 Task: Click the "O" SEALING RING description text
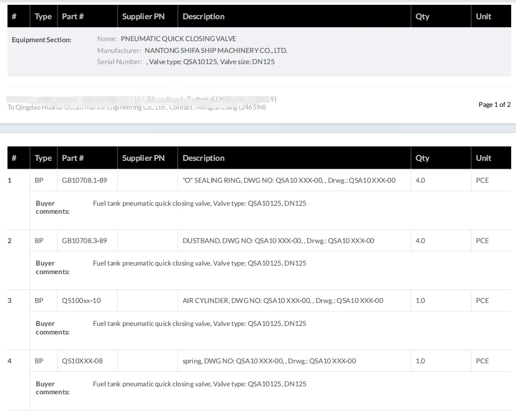tap(289, 180)
